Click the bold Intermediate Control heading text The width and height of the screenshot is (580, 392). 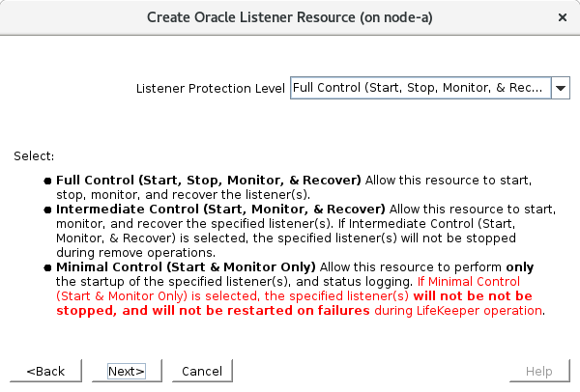(x=220, y=209)
